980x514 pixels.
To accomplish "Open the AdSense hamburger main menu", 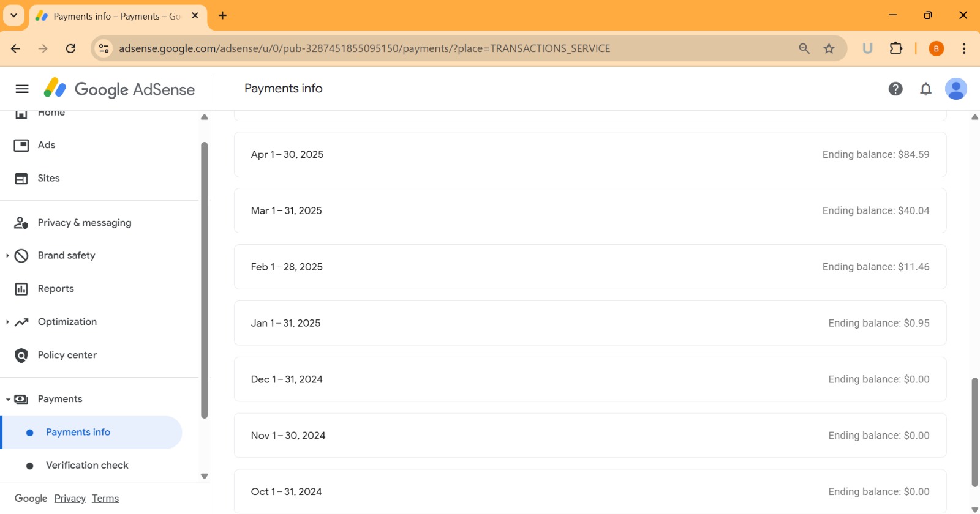I will click(22, 89).
